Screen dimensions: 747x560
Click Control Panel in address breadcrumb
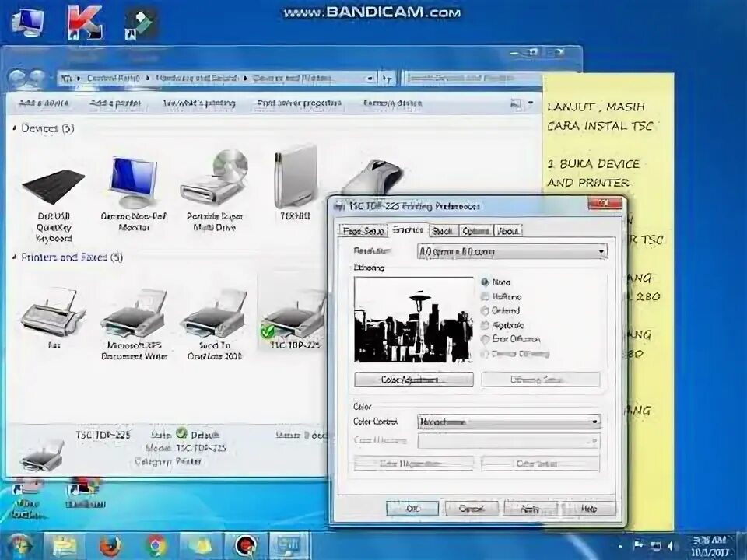pyautogui.click(x=114, y=78)
